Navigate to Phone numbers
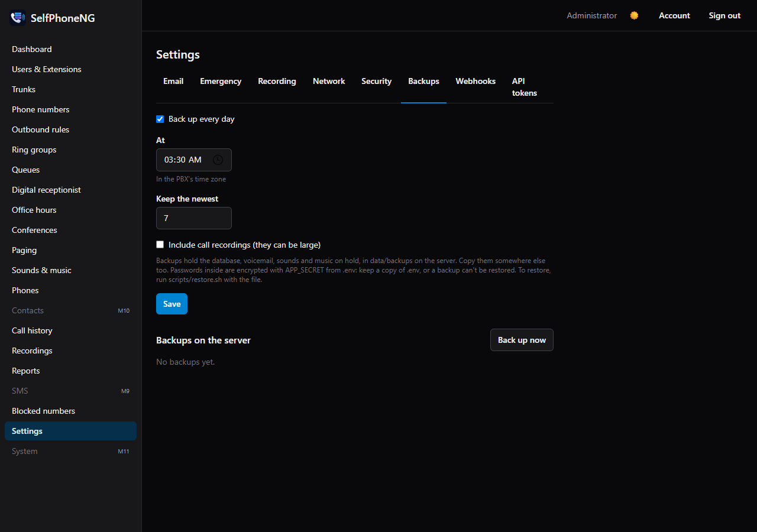 [70, 109]
